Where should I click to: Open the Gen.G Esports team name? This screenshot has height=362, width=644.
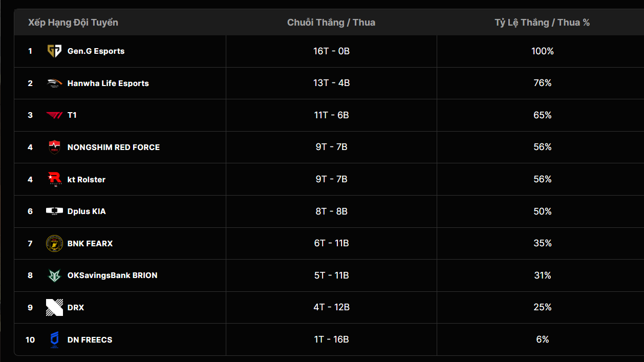tap(96, 51)
